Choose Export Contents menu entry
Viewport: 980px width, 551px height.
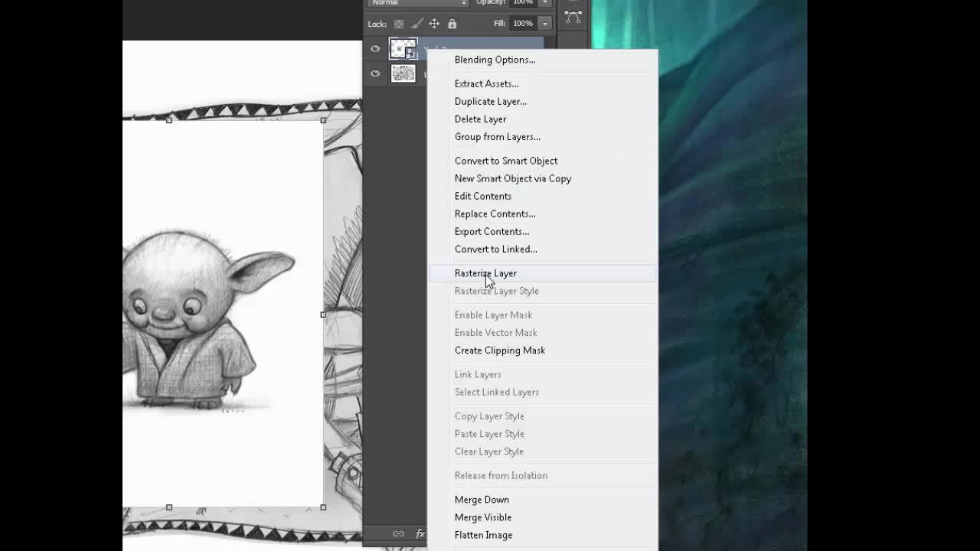pyautogui.click(x=492, y=231)
